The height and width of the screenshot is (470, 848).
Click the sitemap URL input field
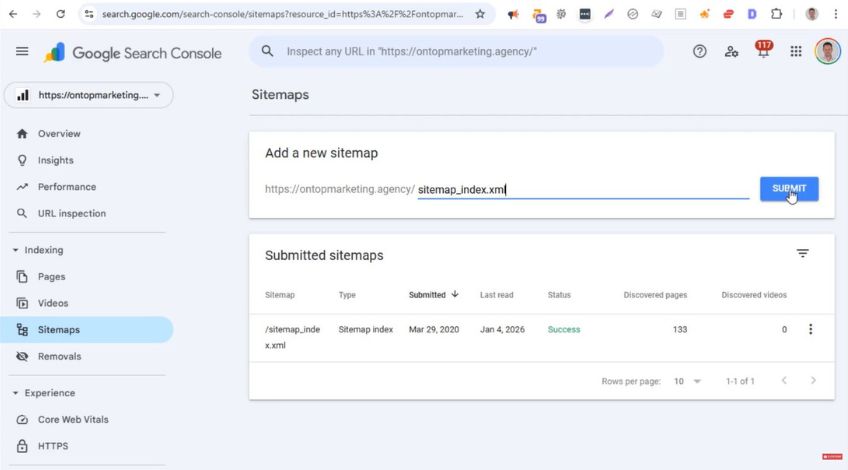pyautogui.click(x=583, y=189)
